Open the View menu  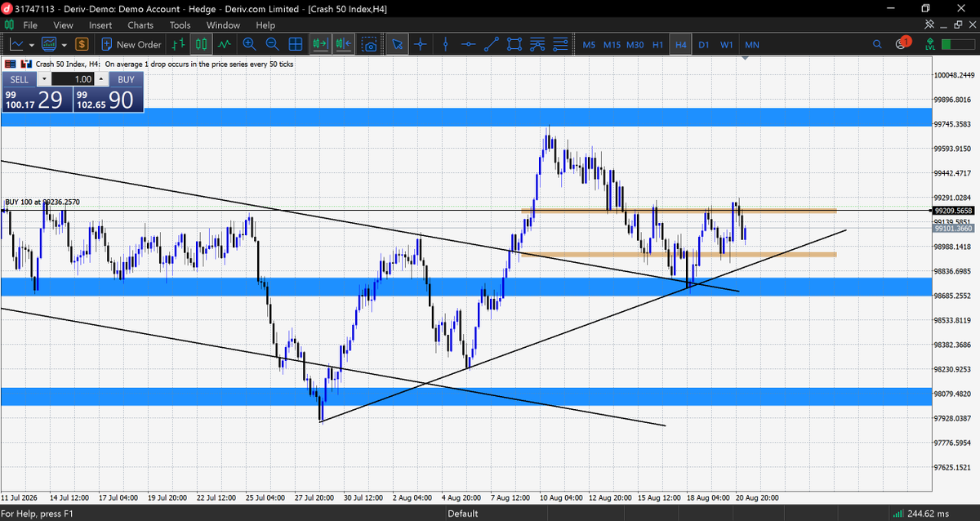[63, 25]
